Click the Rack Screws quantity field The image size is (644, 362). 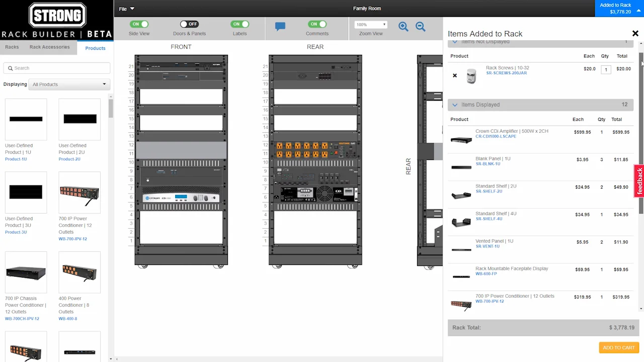pyautogui.click(x=606, y=69)
